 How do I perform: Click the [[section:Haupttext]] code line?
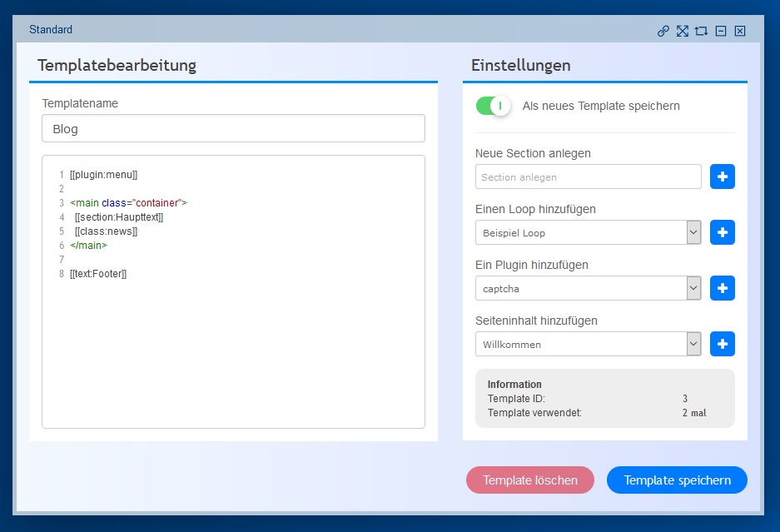point(119,217)
